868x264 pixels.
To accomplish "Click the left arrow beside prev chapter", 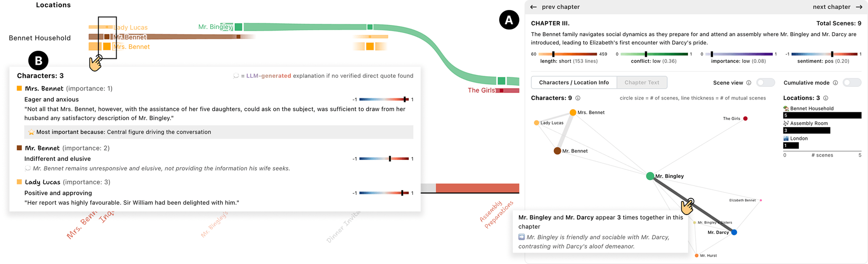I will [533, 7].
